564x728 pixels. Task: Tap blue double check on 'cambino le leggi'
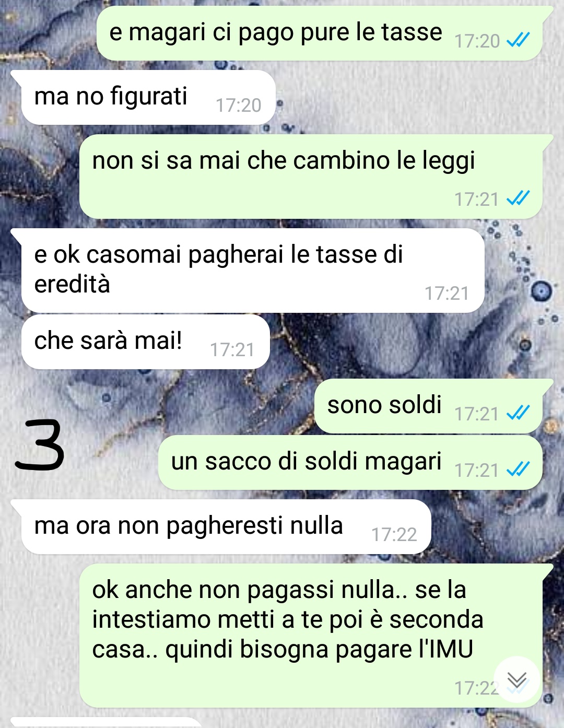coord(519,198)
